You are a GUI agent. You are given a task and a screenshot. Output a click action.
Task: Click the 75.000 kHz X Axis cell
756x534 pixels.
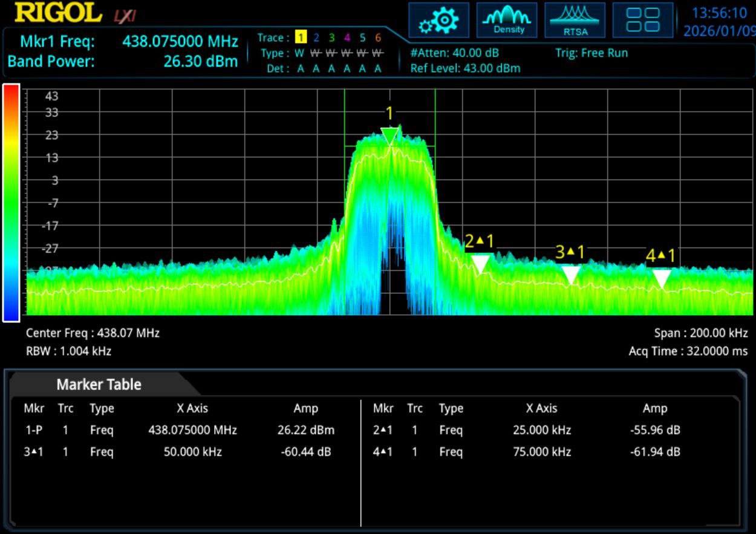coord(541,452)
